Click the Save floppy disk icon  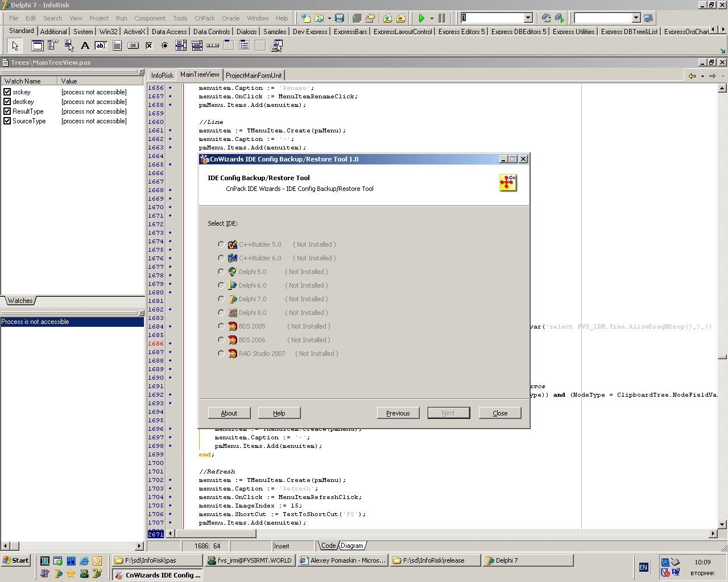[x=340, y=18]
